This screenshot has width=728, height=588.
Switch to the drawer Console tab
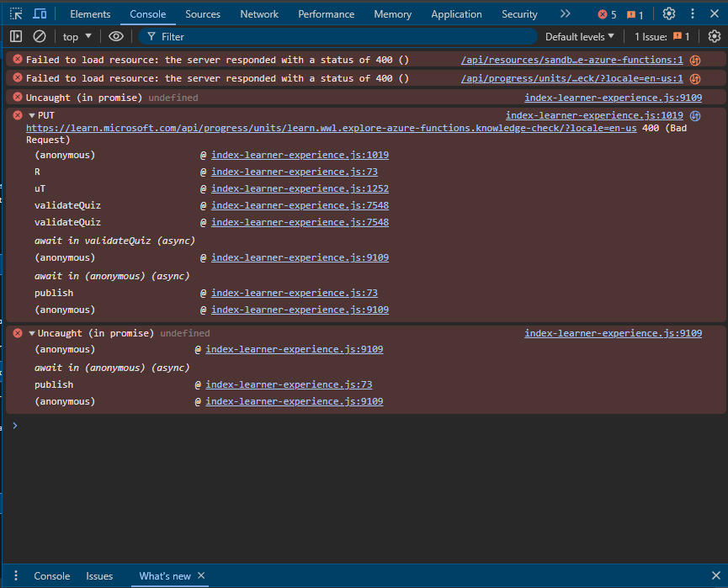tap(52, 576)
